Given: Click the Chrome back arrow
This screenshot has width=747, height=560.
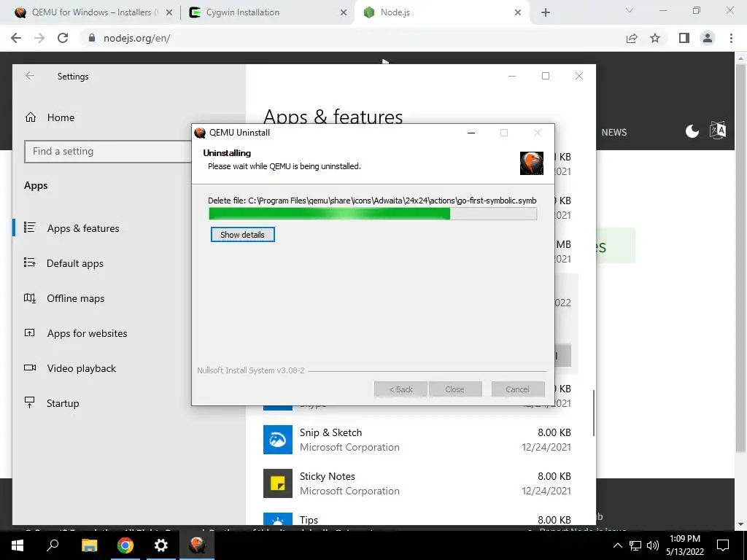Looking at the screenshot, I should [x=16, y=38].
